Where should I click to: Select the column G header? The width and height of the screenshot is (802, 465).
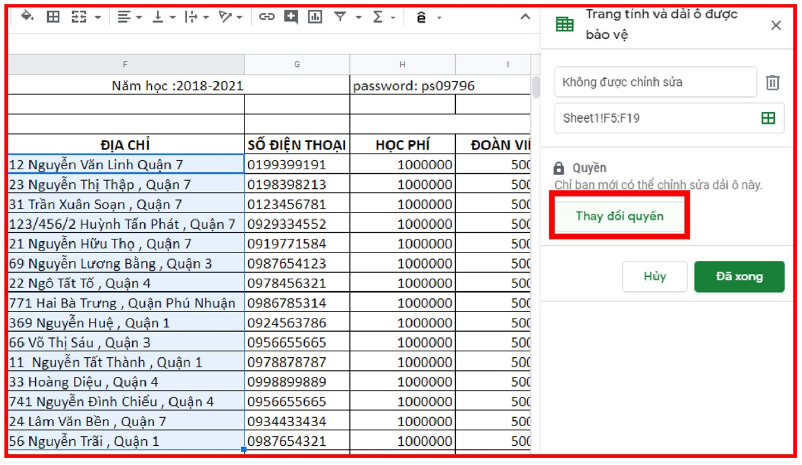point(297,65)
